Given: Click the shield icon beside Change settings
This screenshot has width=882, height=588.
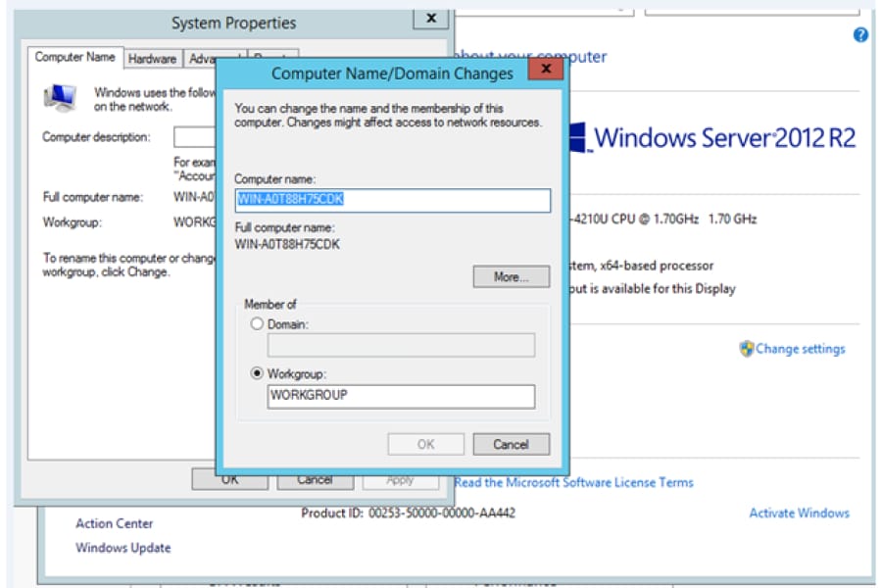Looking at the screenshot, I should click(746, 349).
